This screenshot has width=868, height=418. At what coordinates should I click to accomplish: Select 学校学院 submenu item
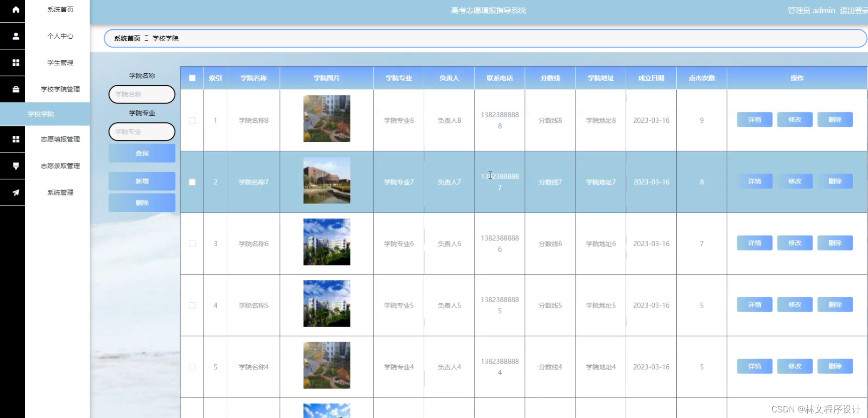point(45,114)
